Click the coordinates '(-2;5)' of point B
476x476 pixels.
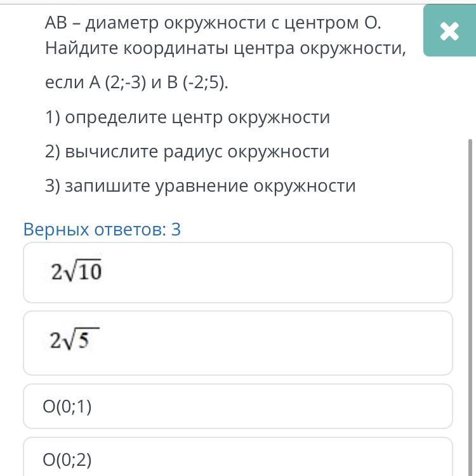pos(205,83)
